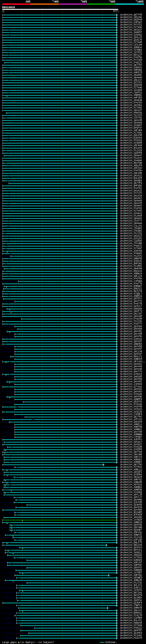This screenshot has width=146, height=644.
Task: Select the UniRef100_P12332 label
Action: pyautogui.click(x=131, y=583)
